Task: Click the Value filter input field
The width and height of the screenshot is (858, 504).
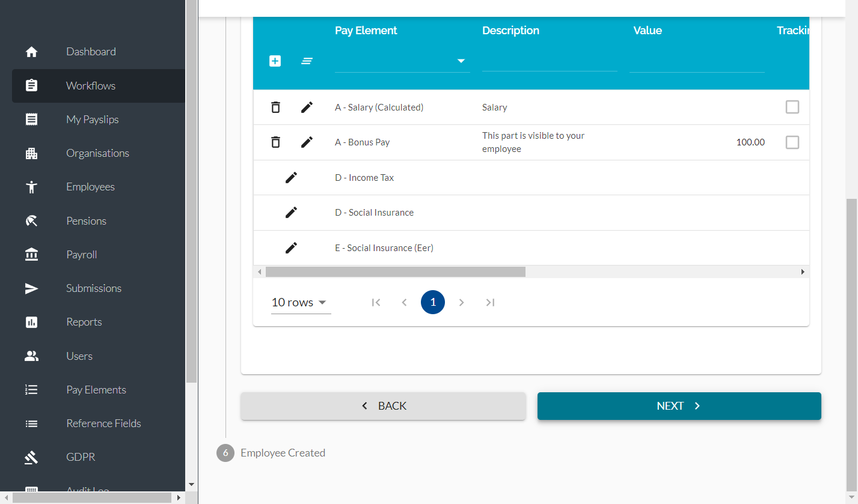Action: tap(697, 61)
